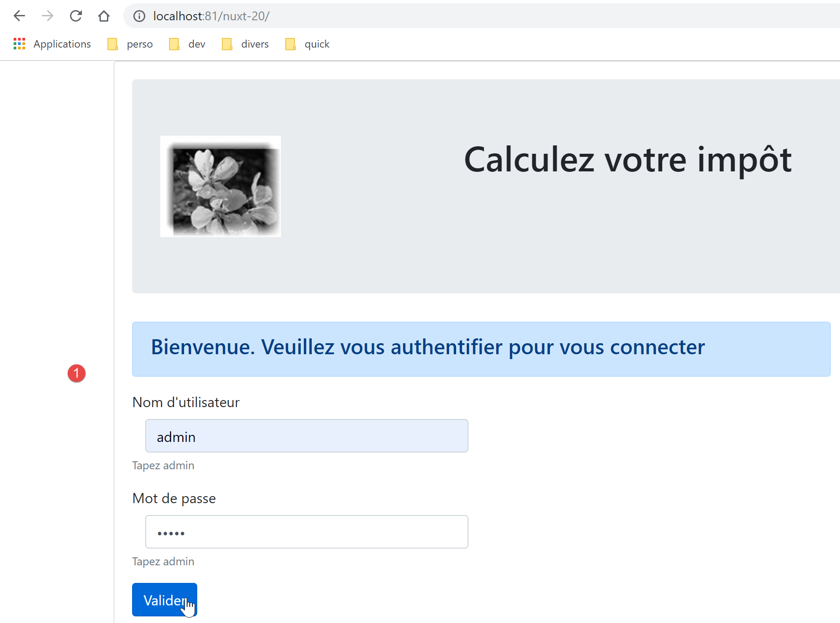Click the red number 1 badge
Image resolution: width=840 pixels, height=623 pixels.
(x=77, y=373)
